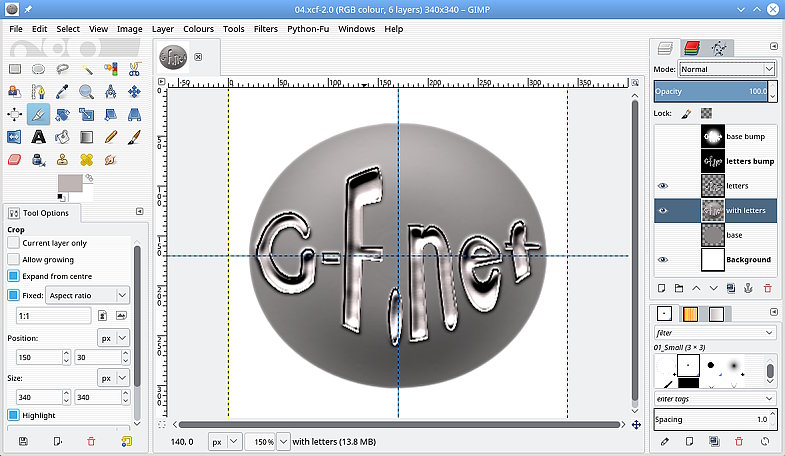Click the foreground colour swatch
The width and height of the screenshot is (785, 456).
pyautogui.click(x=70, y=183)
